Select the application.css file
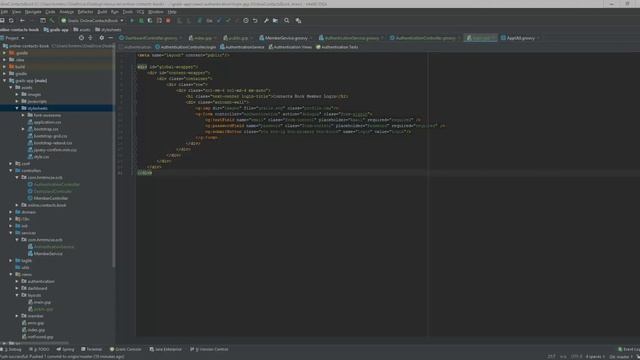Screen dimensions: 640x360 [44, 122]
